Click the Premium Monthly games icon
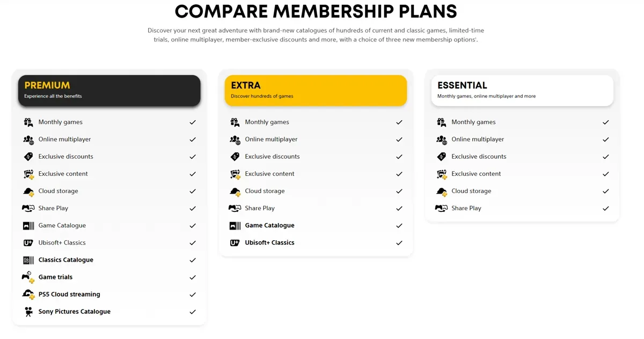This screenshot has width=644, height=339. pos(28,122)
